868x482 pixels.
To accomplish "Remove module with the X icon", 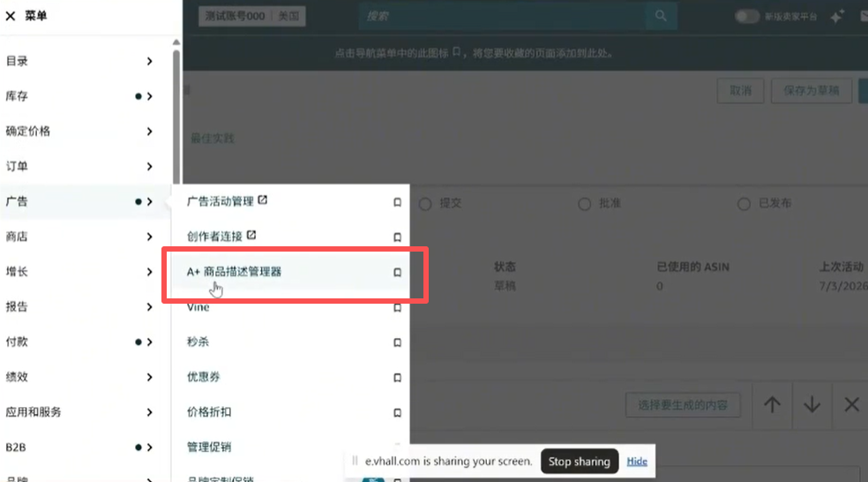I will coord(851,404).
